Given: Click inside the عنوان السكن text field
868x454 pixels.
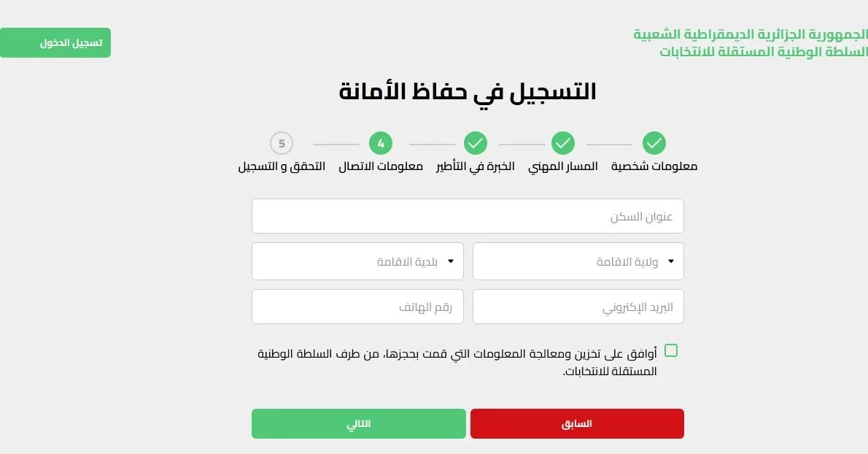Looking at the screenshot, I should pyautogui.click(x=468, y=216).
